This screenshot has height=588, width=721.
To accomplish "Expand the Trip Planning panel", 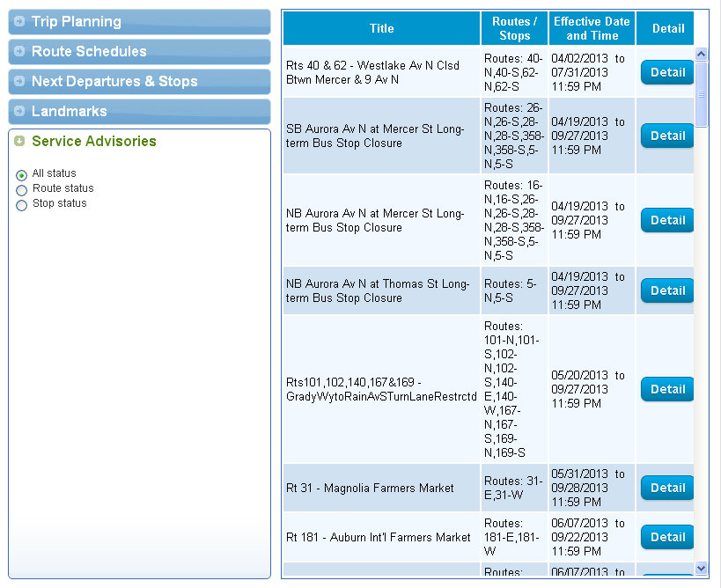I will [x=139, y=22].
